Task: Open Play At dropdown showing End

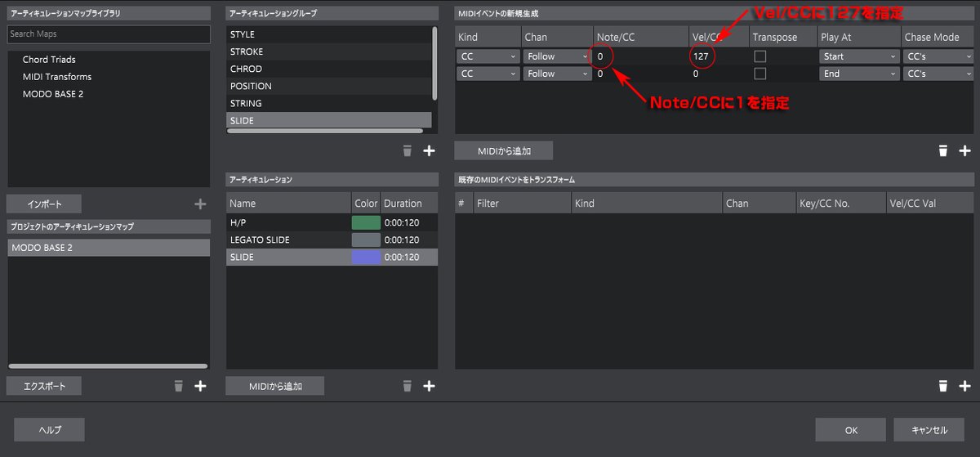Action: tap(859, 74)
